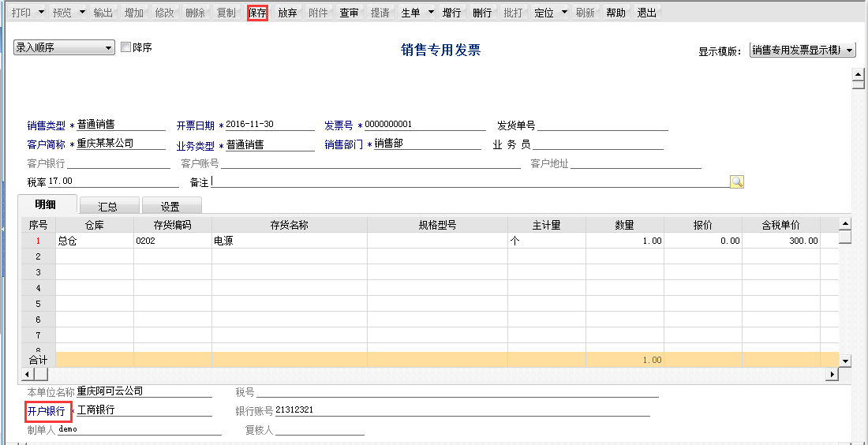The width and height of the screenshot is (868, 445).
Task: Click the 备注 input field
Action: (470, 181)
